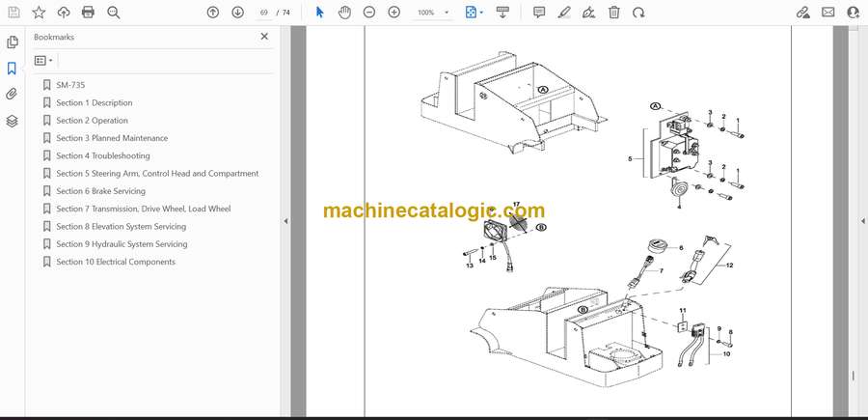Open the account sharing user icon

(x=854, y=13)
